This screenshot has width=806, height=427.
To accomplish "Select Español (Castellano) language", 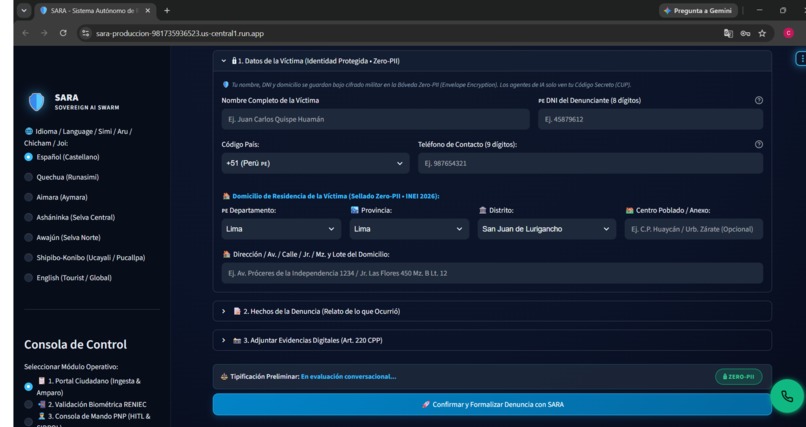I will tap(62, 157).
